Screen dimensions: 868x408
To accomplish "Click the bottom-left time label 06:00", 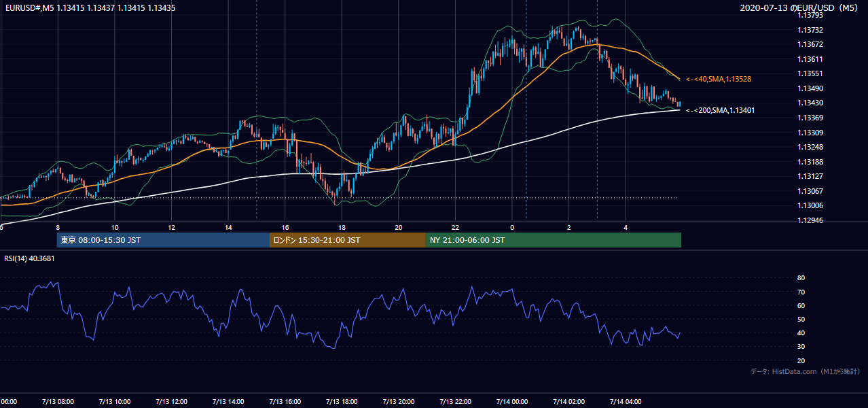I will [x=8, y=401].
